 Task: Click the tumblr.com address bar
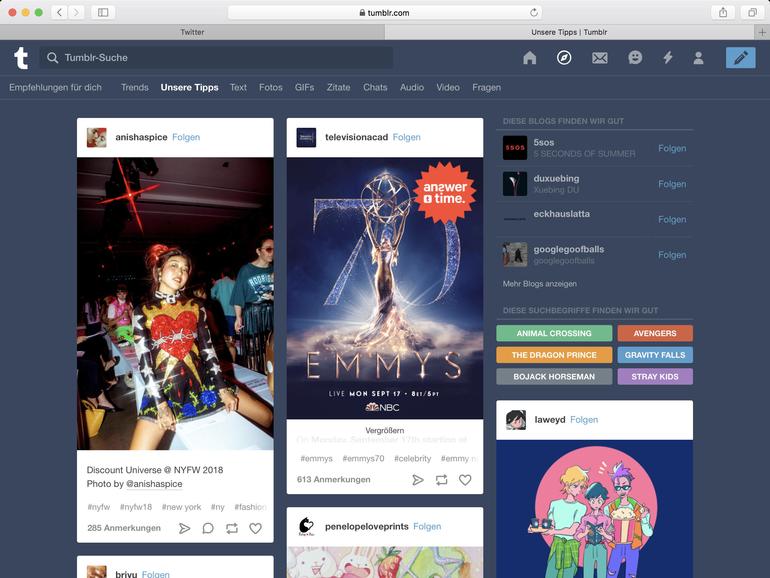385,12
